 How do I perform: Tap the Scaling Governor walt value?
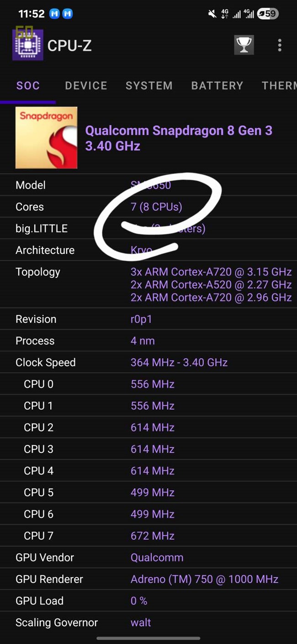(141, 623)
